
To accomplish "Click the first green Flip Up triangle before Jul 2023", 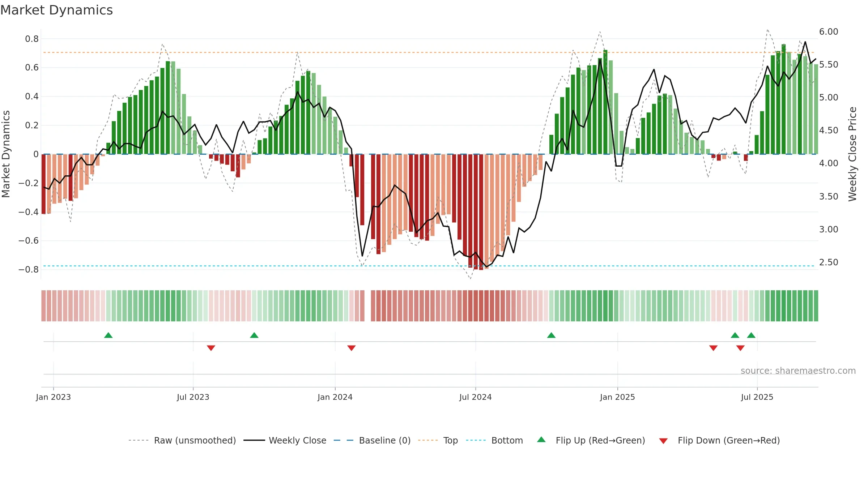I will coord(108,335).
